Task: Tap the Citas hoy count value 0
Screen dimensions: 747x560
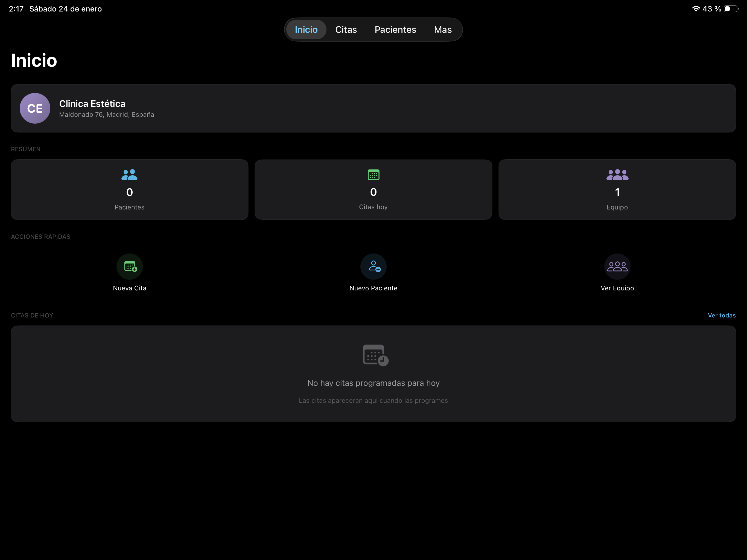Action: point(373,192)
